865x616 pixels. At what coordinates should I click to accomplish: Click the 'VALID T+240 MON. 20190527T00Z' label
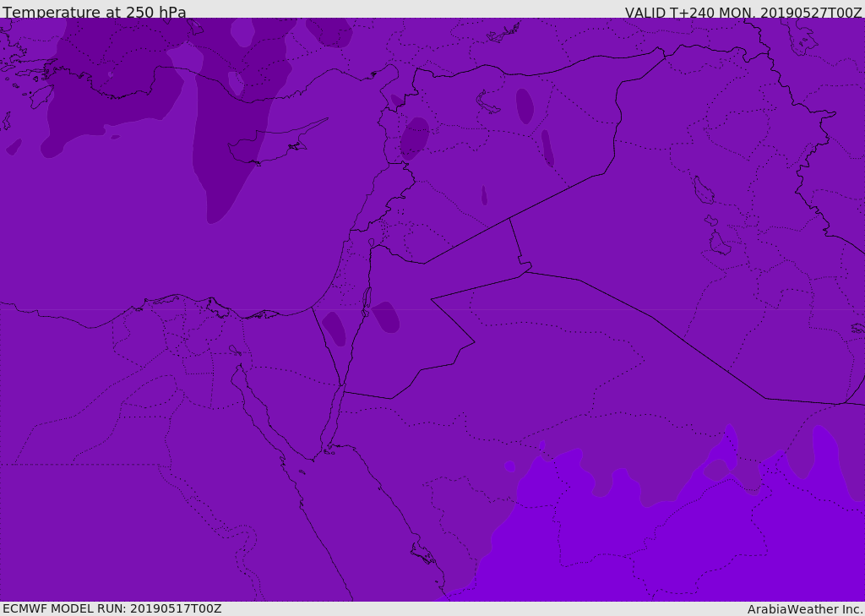[x=743, y=12]
